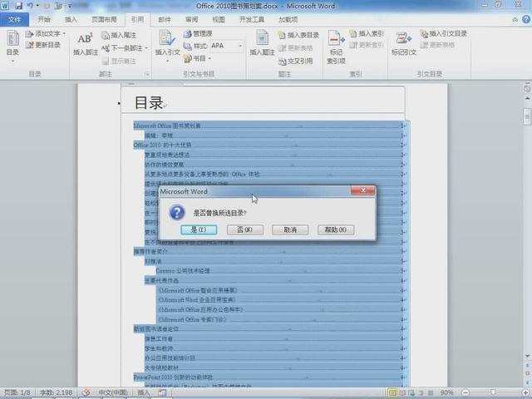Close the Microsoft Word dialog
The image size is (532, 399).
(362, 190)
